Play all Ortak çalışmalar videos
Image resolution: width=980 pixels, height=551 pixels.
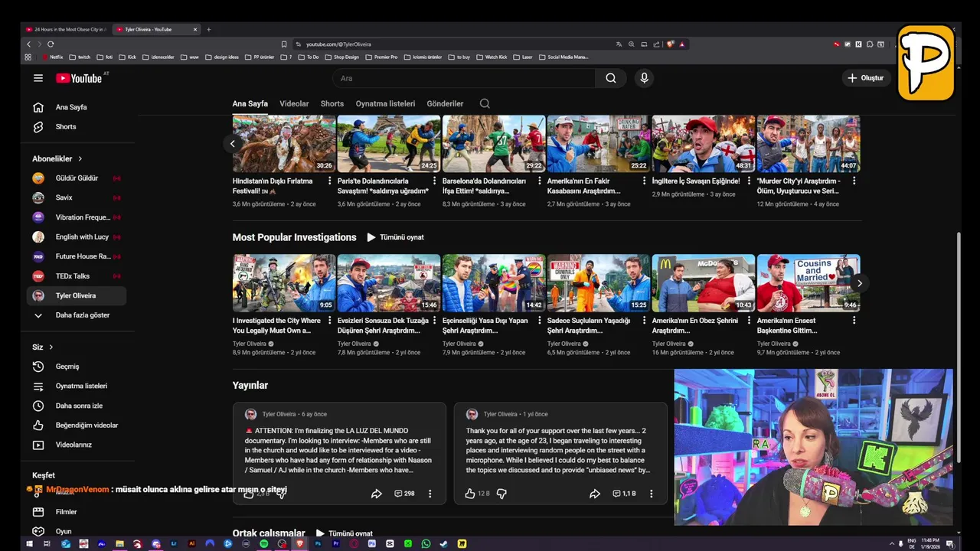(x=345, y=533)
